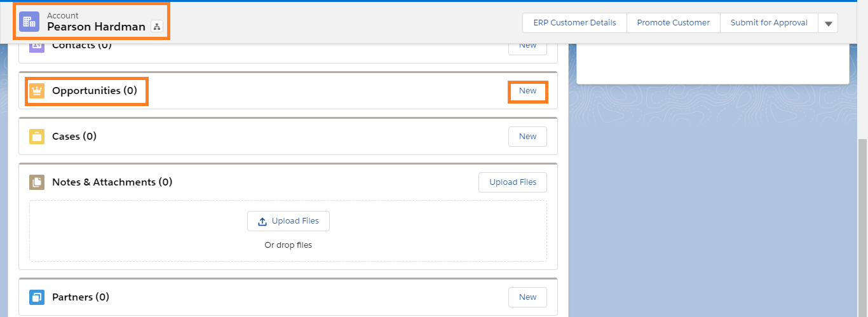
Task: Click the Partners icon
Action: 37,297
